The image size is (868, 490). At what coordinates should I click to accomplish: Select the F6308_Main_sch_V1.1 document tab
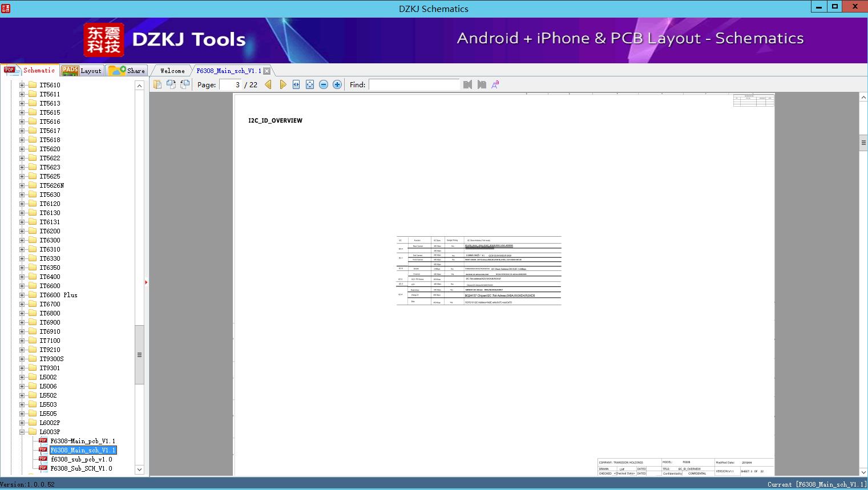click(x=228, y=71)
